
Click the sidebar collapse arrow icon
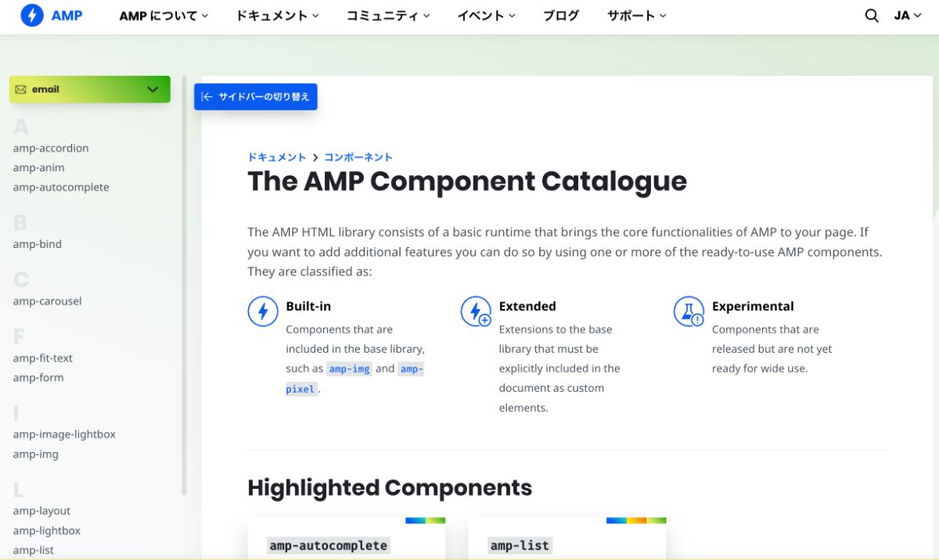pos(207,96)
